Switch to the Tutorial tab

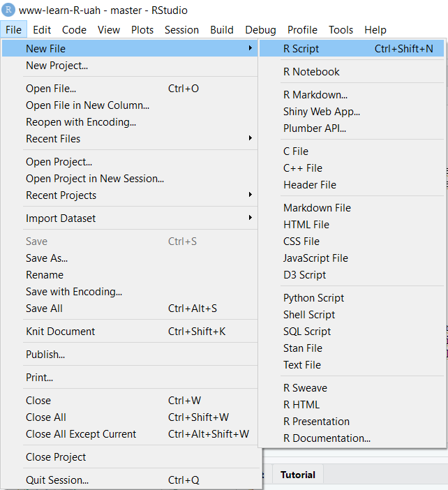pos(298,475)
